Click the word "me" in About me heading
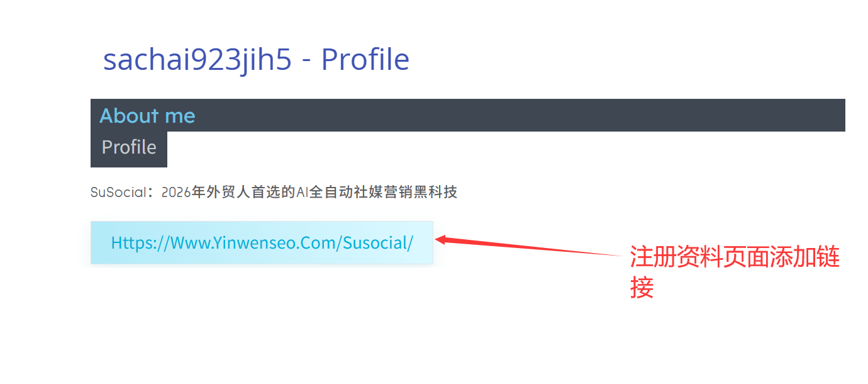 point(180,116)
